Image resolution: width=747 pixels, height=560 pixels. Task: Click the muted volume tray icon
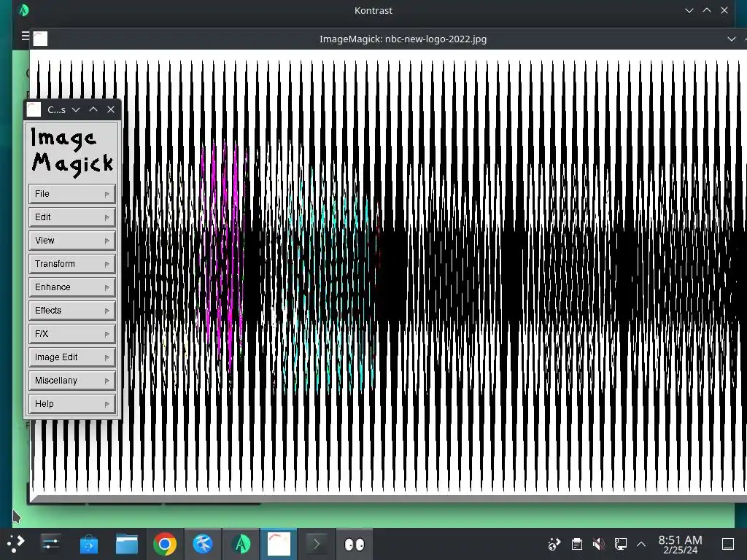599,544
